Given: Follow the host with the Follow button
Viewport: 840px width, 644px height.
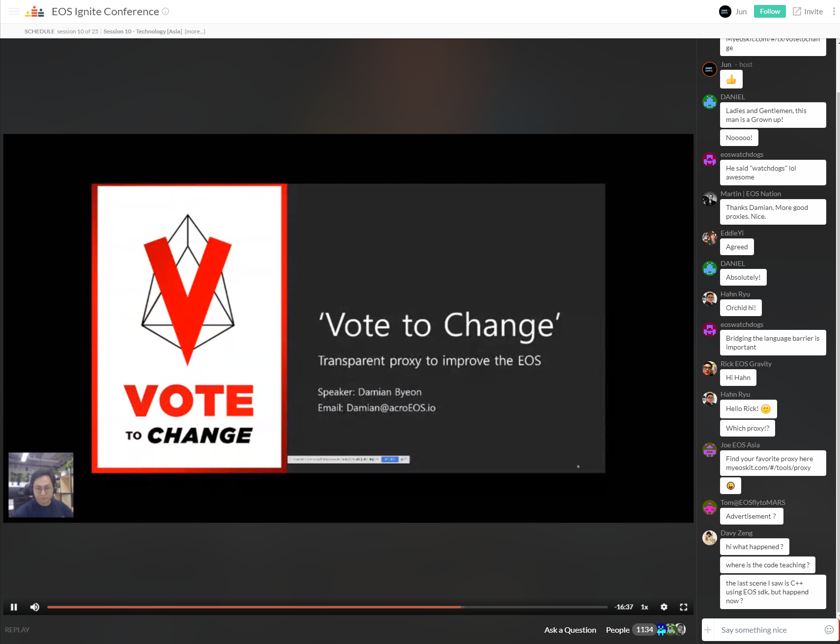Looking at the screenshot, I should click(770, 11).
